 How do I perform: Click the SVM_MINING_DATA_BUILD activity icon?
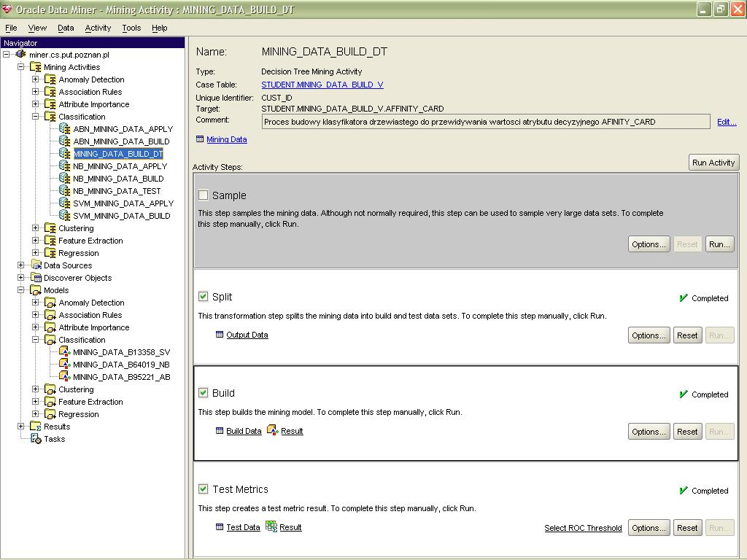(x=65, y=215)
